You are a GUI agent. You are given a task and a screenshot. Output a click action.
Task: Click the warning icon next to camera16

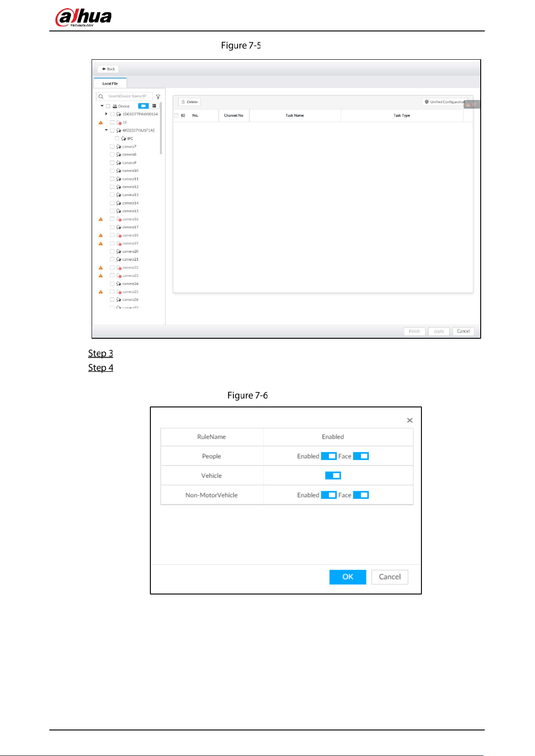coord(101,219)
